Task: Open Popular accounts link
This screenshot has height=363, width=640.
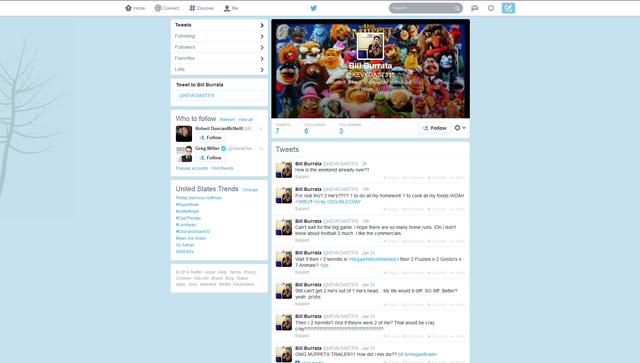Action: coord(192,168)
